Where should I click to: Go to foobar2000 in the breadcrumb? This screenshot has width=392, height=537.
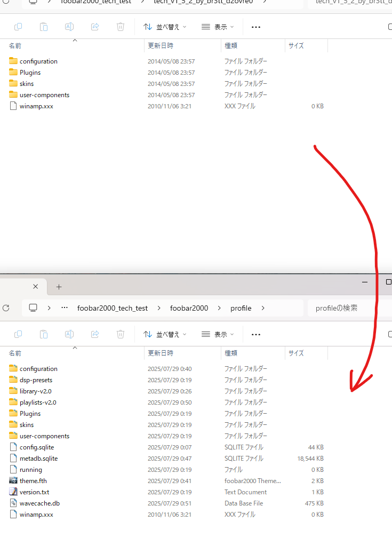tap(189, 308)
